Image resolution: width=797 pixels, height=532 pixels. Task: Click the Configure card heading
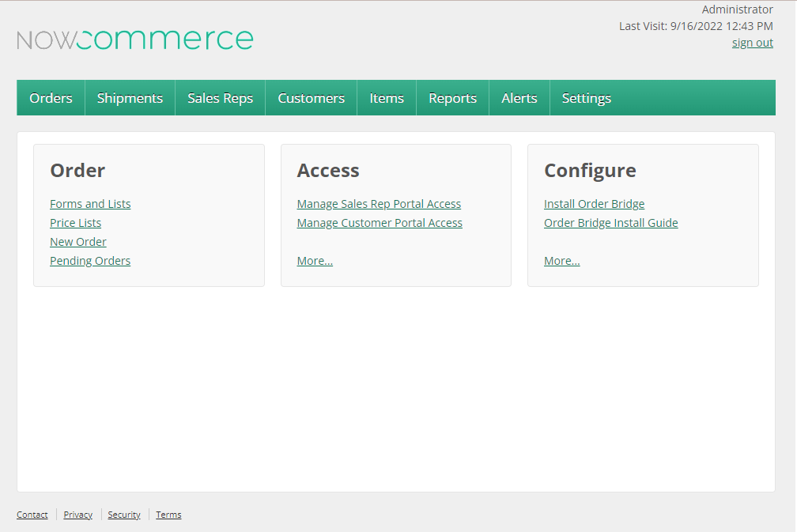pos(590,171)
